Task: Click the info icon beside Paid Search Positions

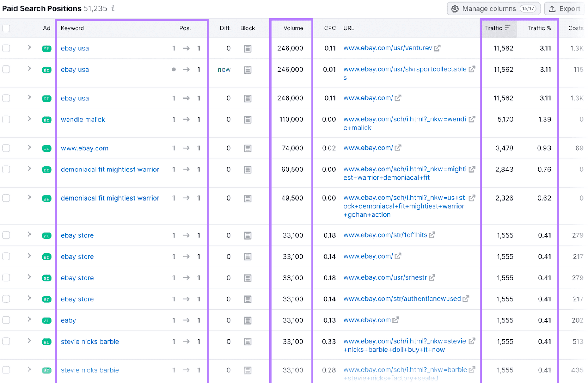Action: 113,8
